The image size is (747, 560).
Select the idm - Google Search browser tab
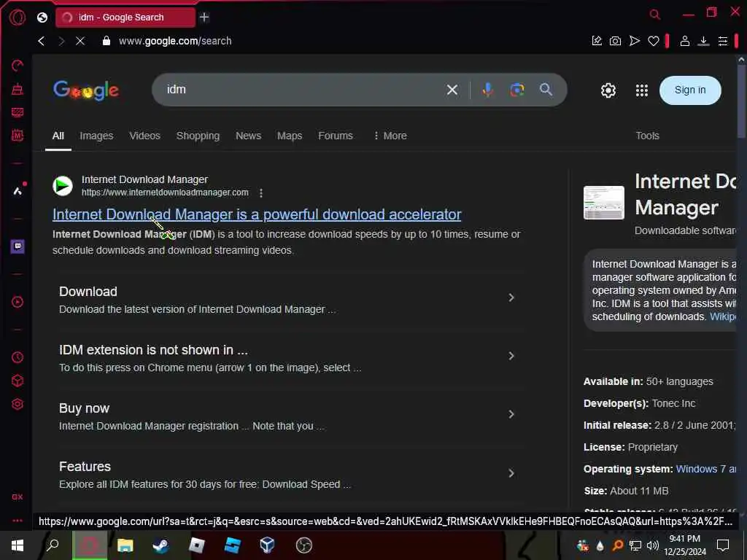[125, 17]
